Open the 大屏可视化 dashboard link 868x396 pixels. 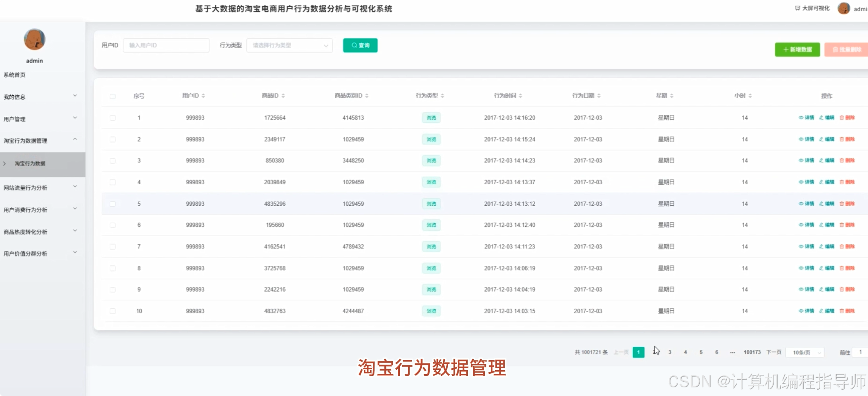pyautogui.click(x=812, y=8)
